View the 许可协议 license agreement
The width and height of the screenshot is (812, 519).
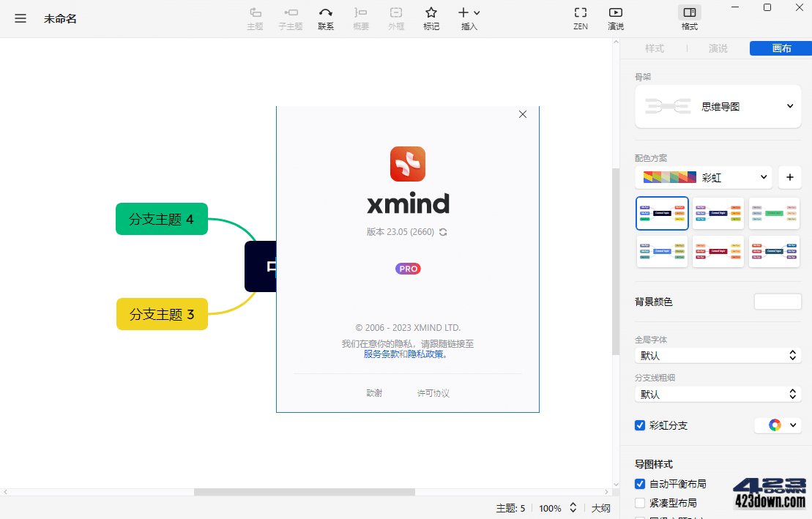(x=432, y=392)
